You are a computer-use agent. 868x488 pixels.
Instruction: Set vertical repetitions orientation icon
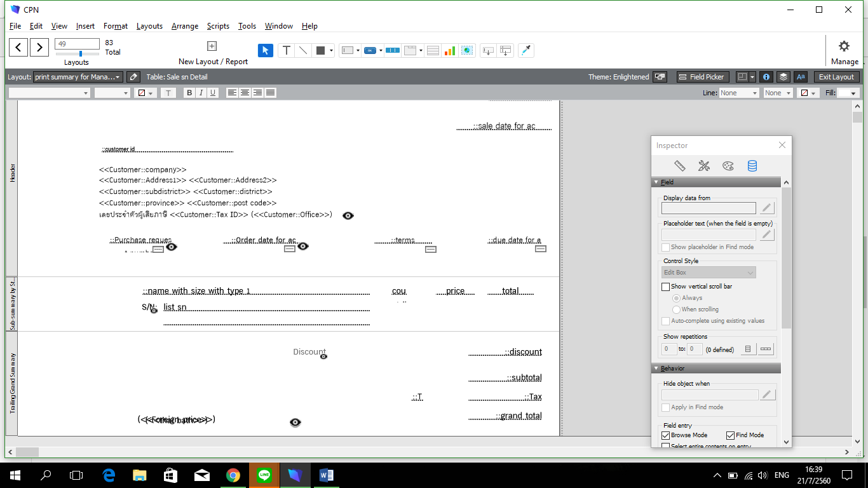(748, 349)
